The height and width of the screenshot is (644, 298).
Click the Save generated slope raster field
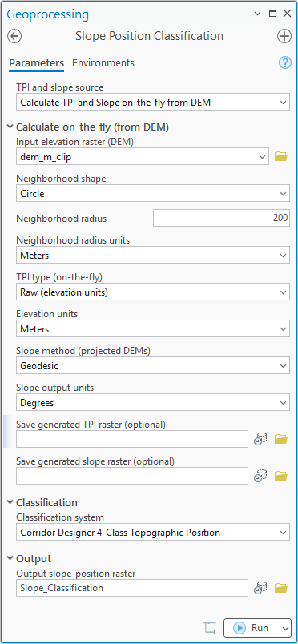point(132,476)
